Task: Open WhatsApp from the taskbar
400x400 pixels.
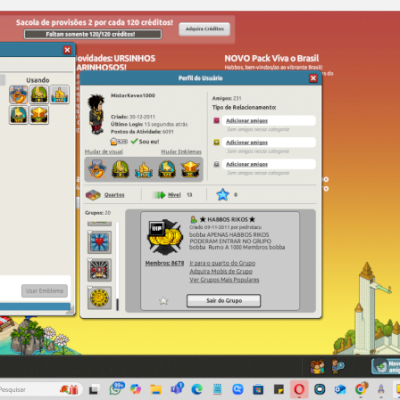Action: (x=116, y=389)
